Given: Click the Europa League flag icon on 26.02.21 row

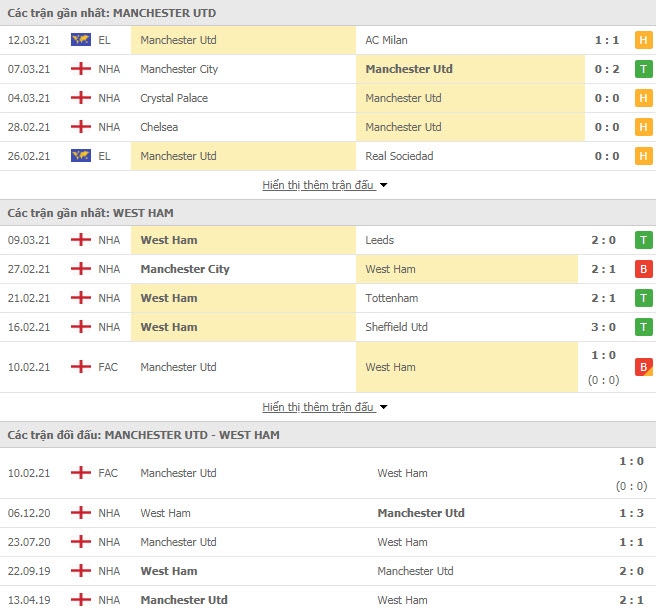Looking at the screenshot, I should [81, 156].
